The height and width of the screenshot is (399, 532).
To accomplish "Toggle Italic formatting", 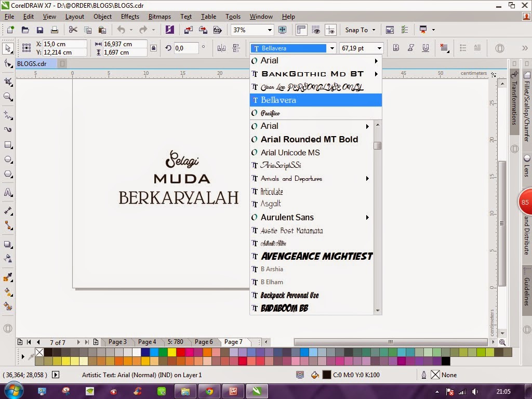I will [x=410, y=48].
